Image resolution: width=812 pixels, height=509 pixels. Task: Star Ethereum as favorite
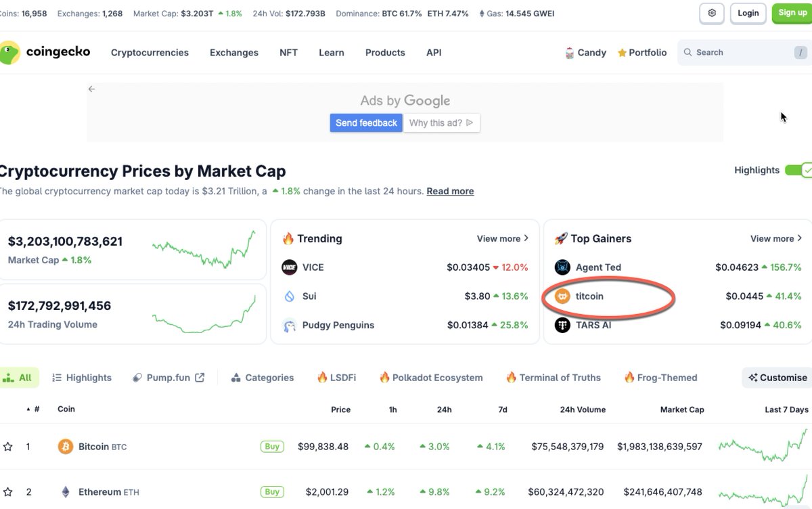click(x=8, y=492)
